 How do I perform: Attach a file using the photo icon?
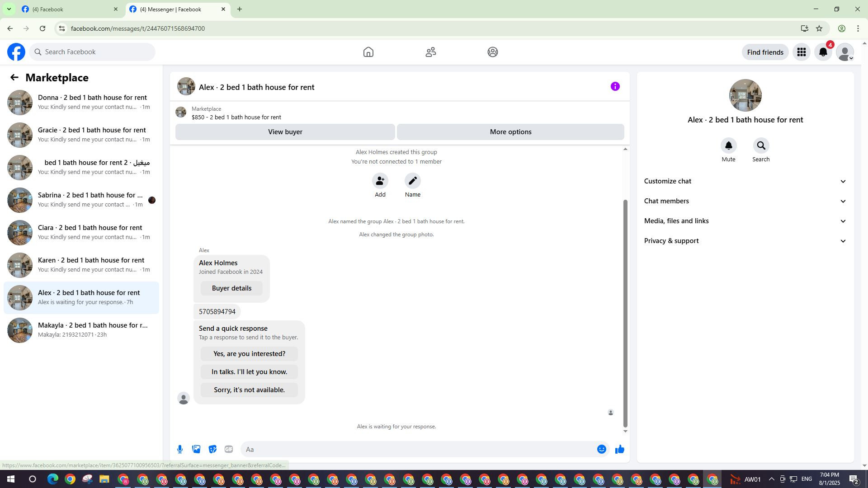(196, 449)
